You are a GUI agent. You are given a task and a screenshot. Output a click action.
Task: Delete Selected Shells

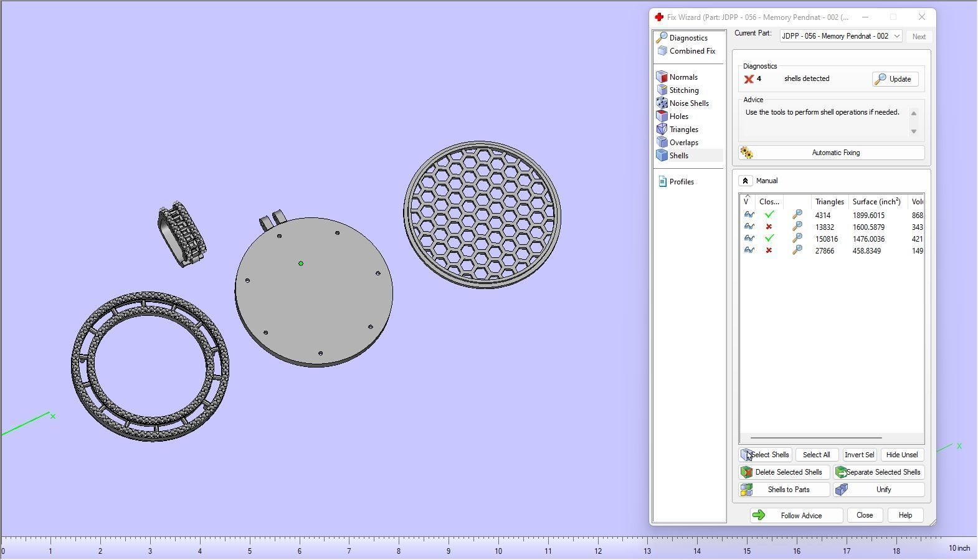(x=784, y=472)
